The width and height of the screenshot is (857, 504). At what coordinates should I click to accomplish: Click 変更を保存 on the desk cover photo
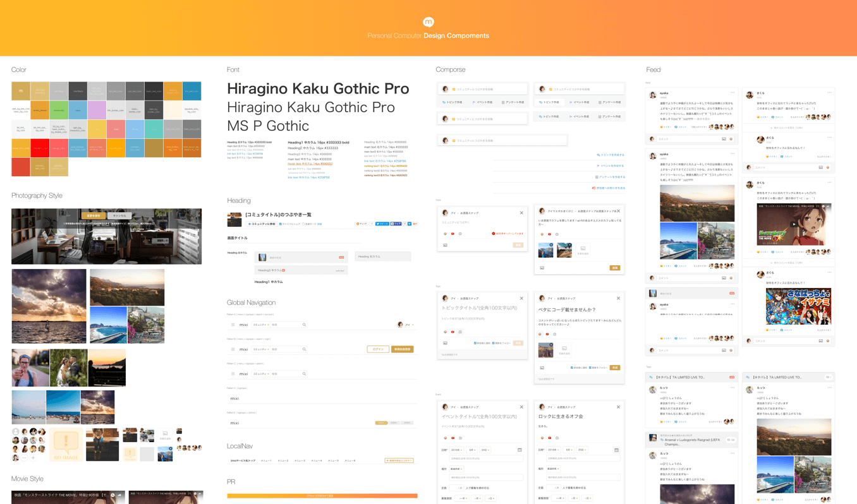[x=94, y=215]
